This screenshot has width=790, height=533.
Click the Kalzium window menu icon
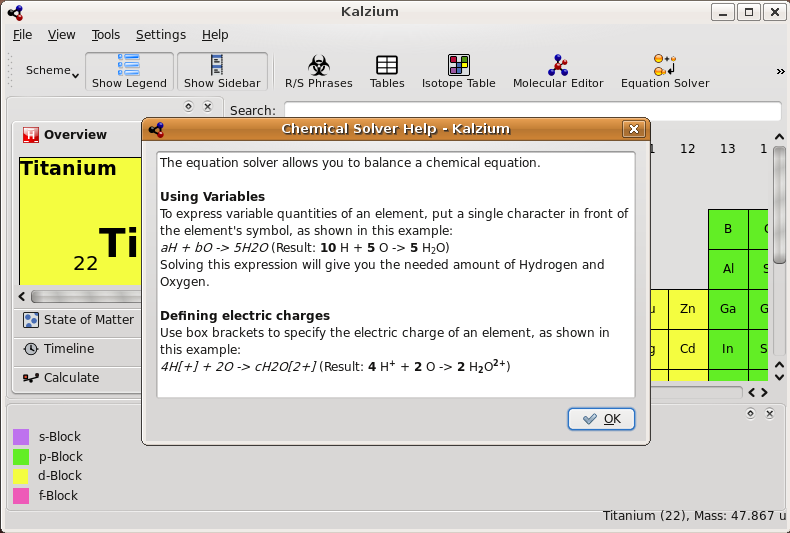(16, 12)
